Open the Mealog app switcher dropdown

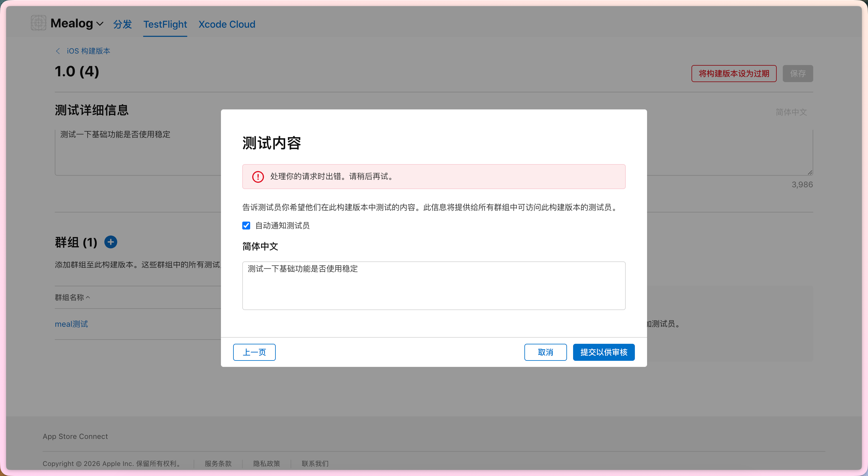click(100, 24)
